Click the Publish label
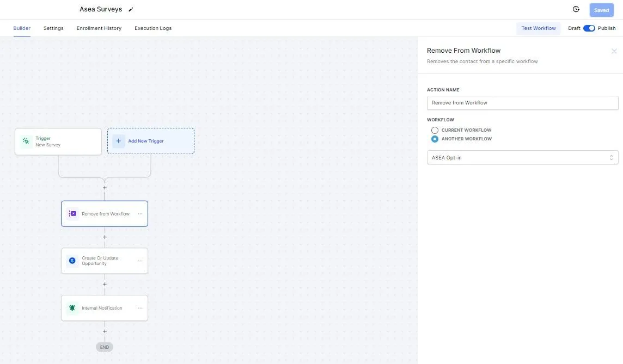Screen dimensions: 623x364 tap(606, 28)
